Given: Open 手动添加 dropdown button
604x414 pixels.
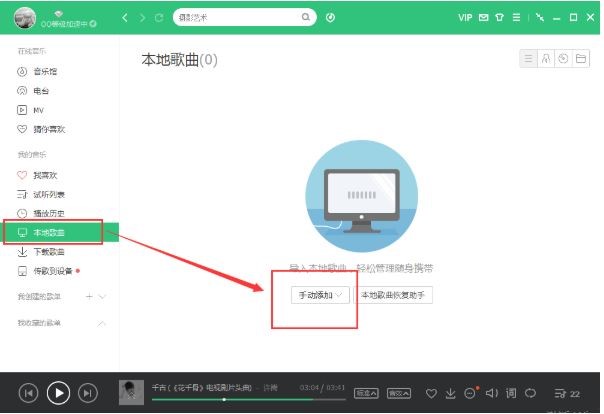Looking at the screenshot, I should pos(320,295).
